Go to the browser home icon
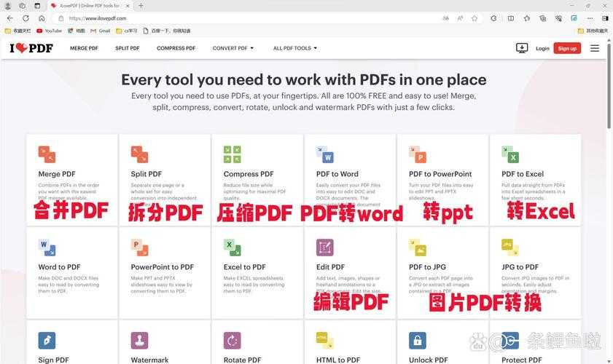This screenshot has height=364, width=613. coord(42,18)
